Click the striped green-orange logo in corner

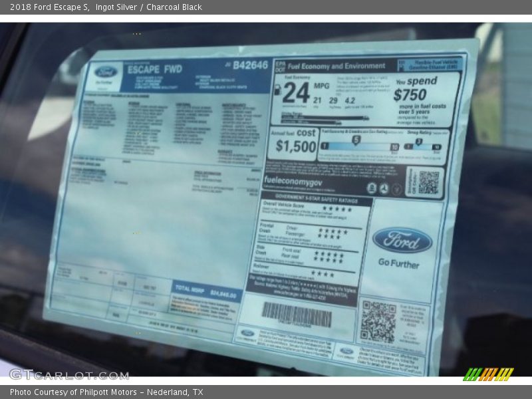coord(488,374)
